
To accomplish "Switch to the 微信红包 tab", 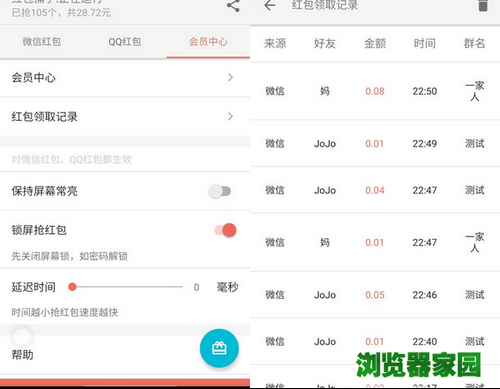I will [x=42, y=42].
